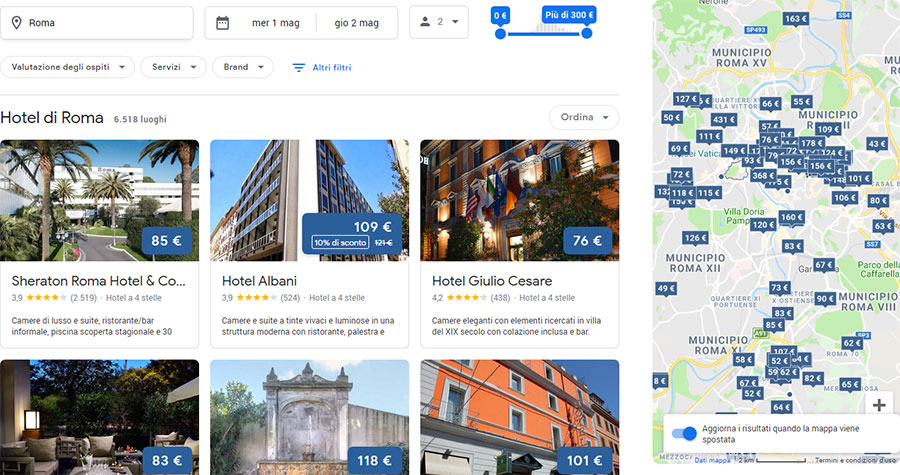Open Hotel Giulio Cesare listing title
Viewport: 900px width, 475px height.
click(x=492, y=281)
